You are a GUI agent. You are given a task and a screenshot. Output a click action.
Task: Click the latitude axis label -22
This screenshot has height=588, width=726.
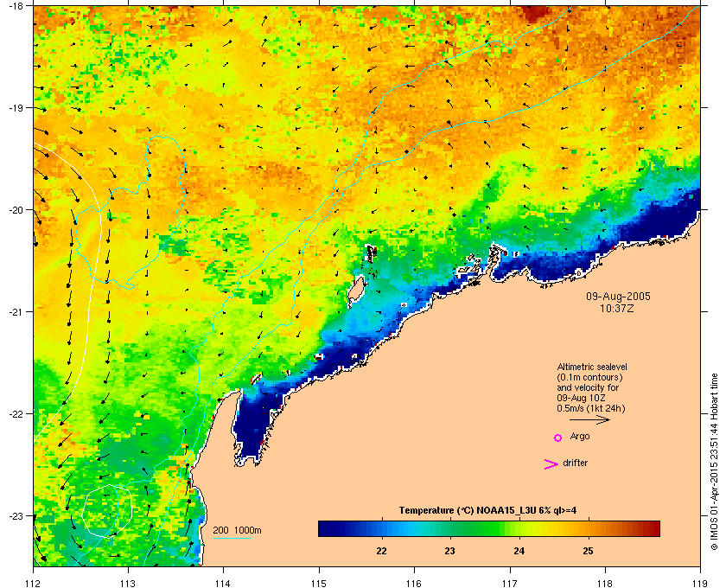pos(16,414)
